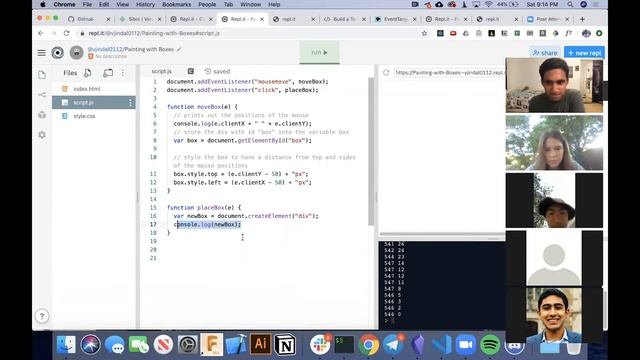Add a new folder in Files panel
This screenshot has height=360, width=640.
point(108,73)
